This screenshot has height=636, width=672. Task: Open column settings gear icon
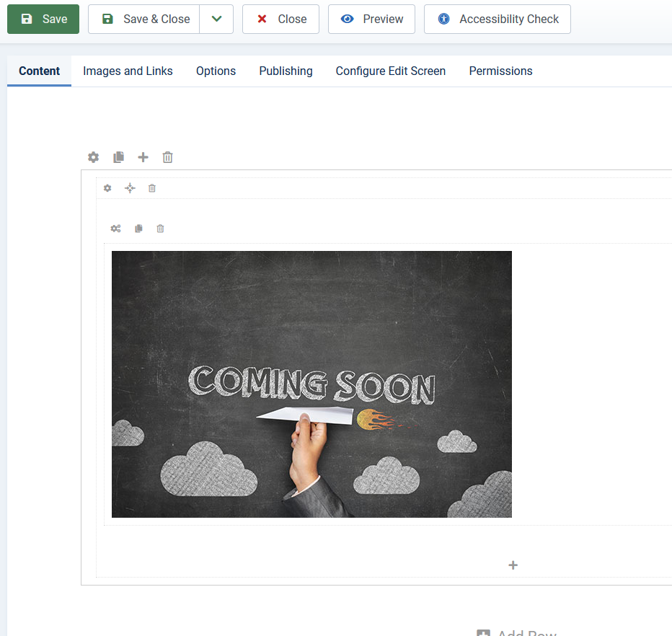click(x=107, y=188)
